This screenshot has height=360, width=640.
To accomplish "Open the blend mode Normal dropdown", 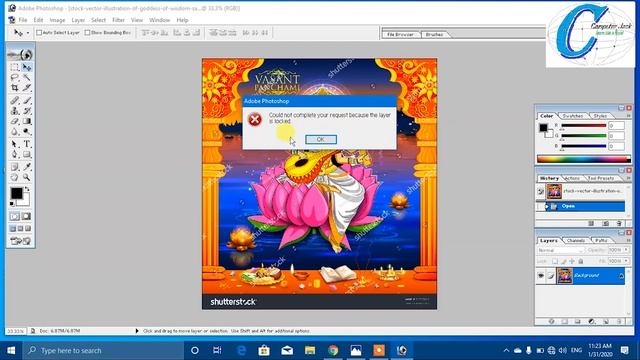I will pos(561,250).
